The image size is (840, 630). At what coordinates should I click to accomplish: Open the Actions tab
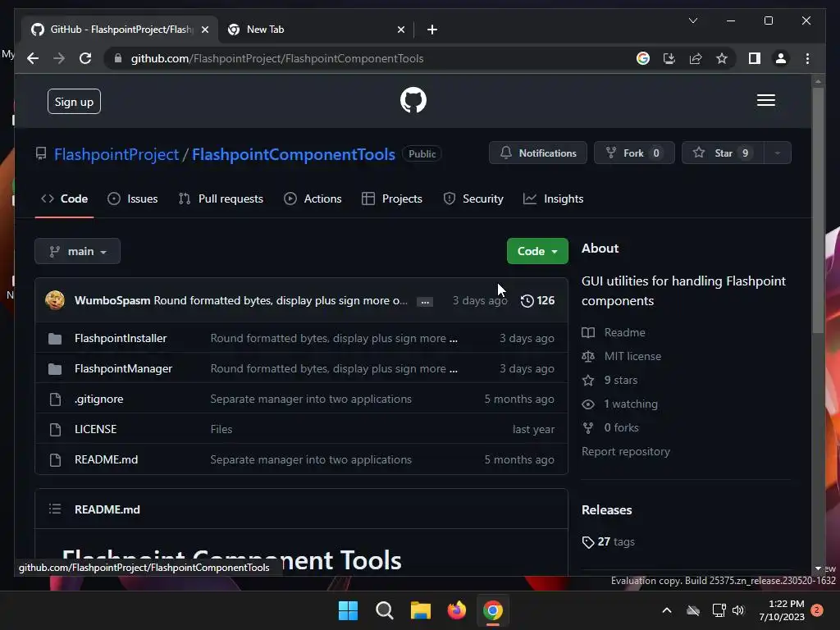click(x=313, y=199)
